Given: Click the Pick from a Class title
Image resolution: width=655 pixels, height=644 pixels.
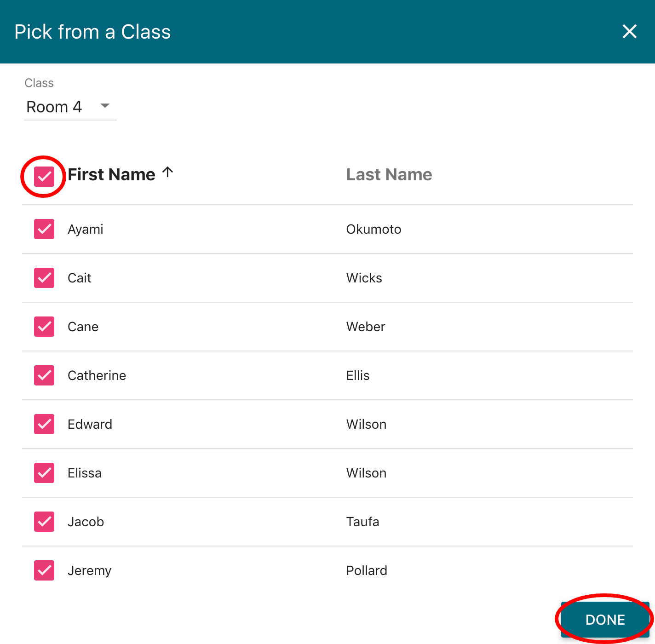Looking at the screenshot, I should (92, 31).
